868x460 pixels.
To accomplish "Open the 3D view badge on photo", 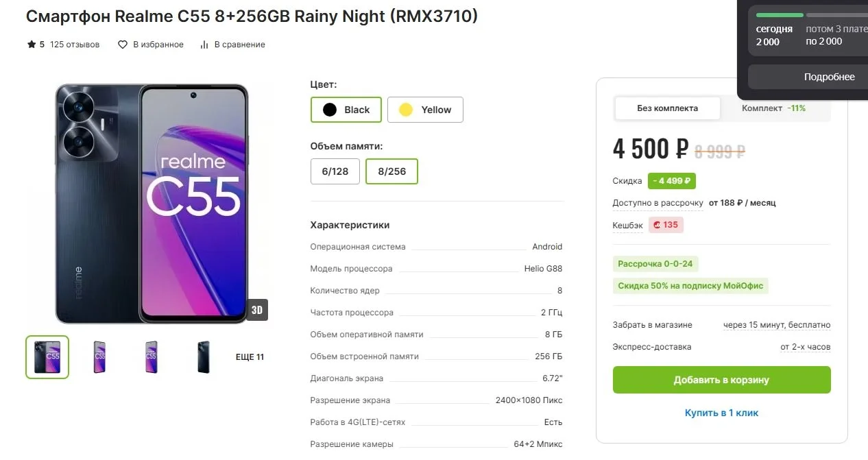I will pos(257,310).
